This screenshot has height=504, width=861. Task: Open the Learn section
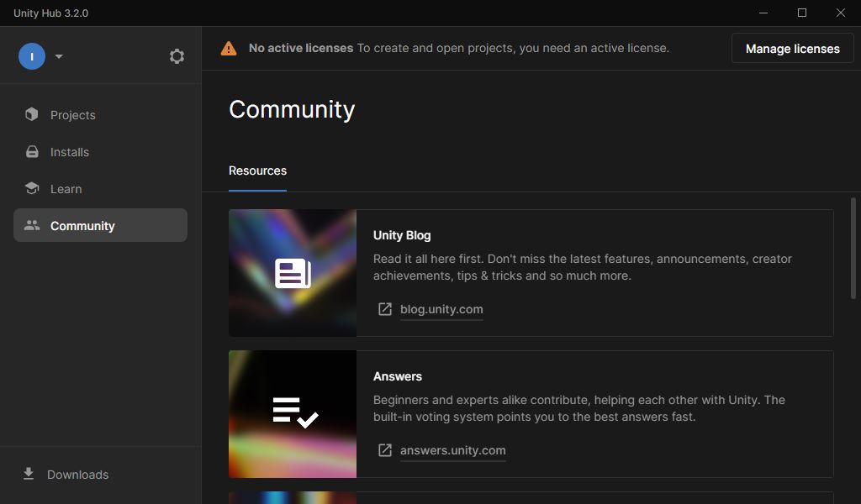(x=101, y=189)
